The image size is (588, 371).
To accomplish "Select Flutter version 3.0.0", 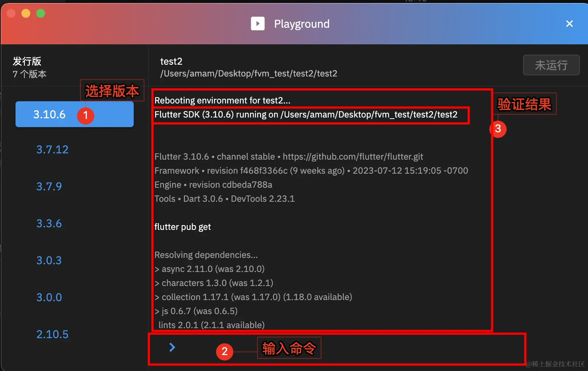I will click(49, 297).
